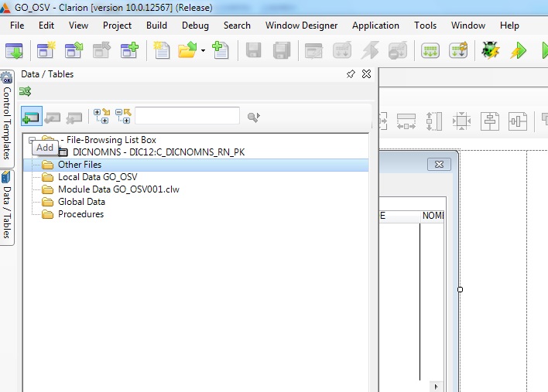Screen dimensions: 548x392
Task: Click the debug bug icon in toolbar
Action: [x=490, y=51]
